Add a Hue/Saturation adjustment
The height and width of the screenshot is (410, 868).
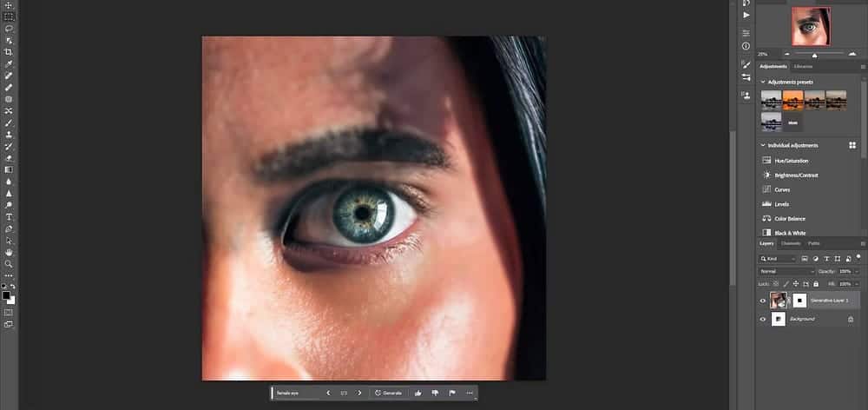coord(790,161)
